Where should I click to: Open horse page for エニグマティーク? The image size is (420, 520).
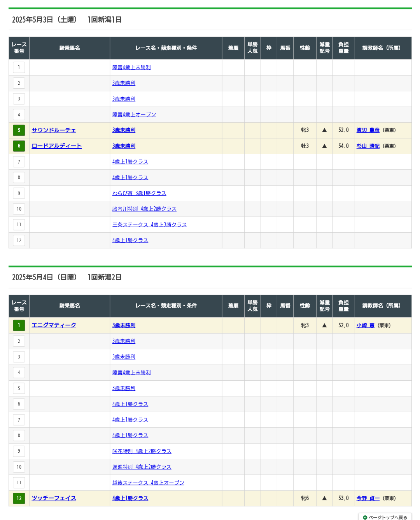(54, 325)
